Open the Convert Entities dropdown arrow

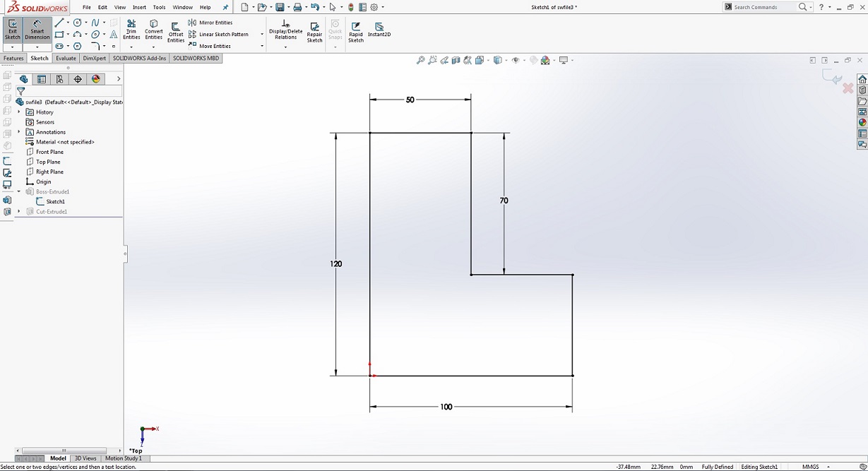tap(153, 47)
